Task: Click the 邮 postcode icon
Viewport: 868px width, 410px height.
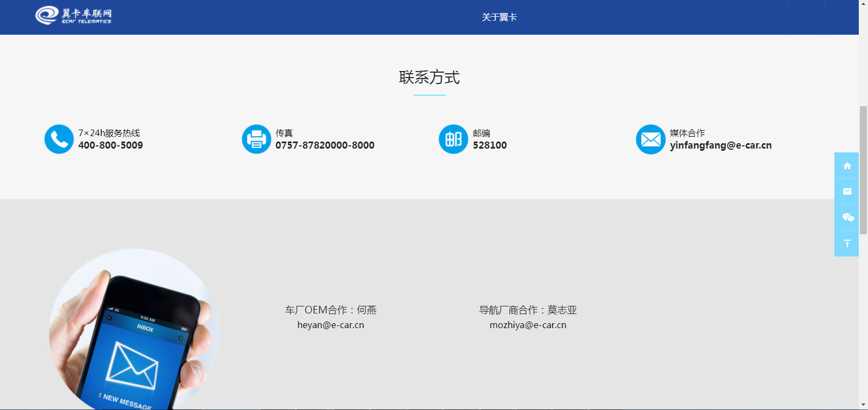Action: (454, 139)
